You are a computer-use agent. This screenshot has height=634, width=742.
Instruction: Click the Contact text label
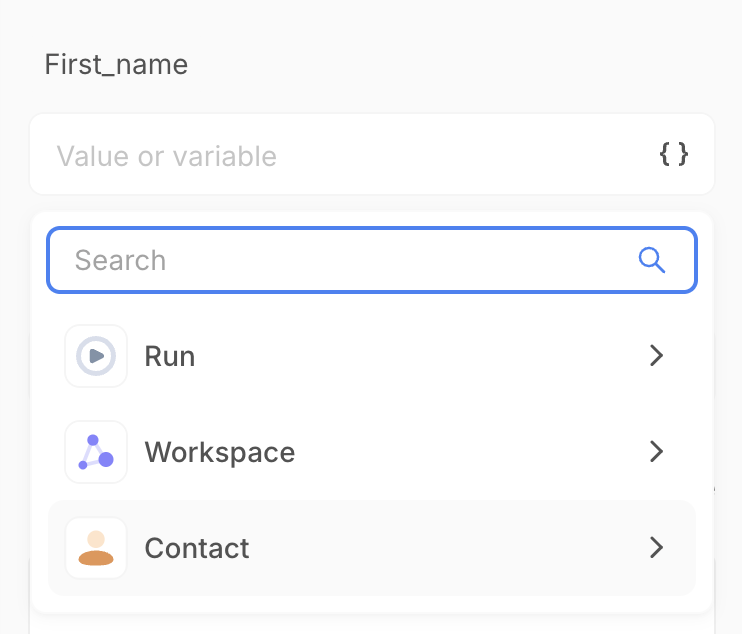(x=197, y=548)
